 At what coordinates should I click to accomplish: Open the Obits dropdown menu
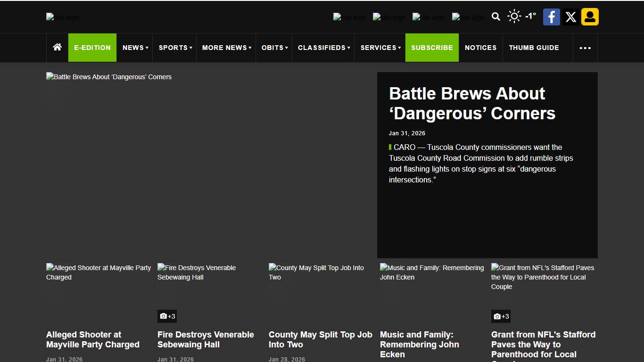(274, 48)
